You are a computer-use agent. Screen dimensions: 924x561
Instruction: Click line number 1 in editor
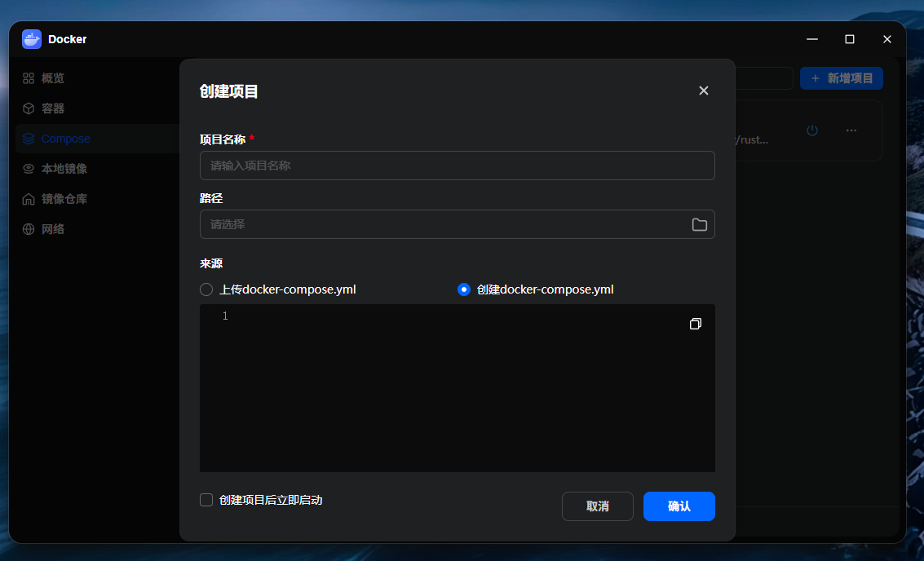point(225,316)
